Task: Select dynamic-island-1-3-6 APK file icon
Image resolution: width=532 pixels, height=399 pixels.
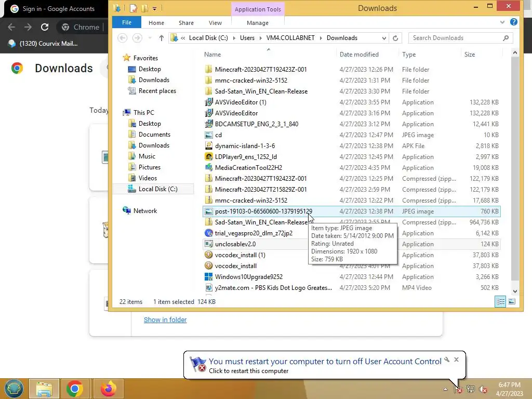Action: (x=209, y=146)
